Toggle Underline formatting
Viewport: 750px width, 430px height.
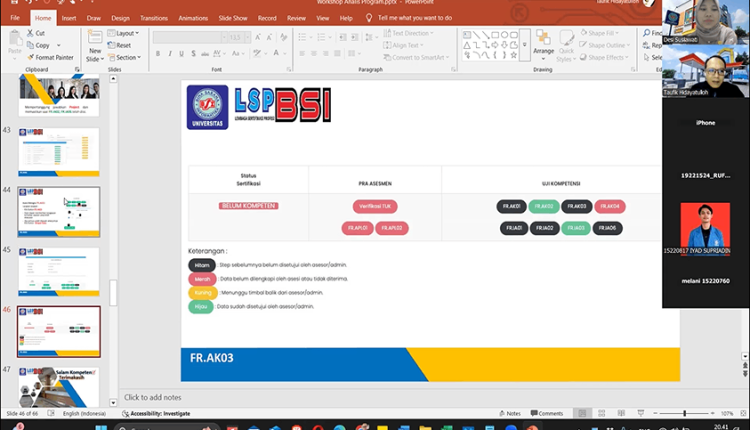[x=181, y=54]
